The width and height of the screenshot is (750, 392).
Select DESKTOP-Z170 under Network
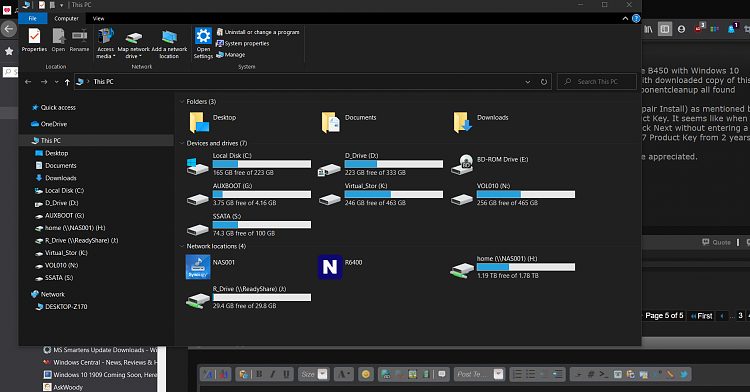click(62, 307)
